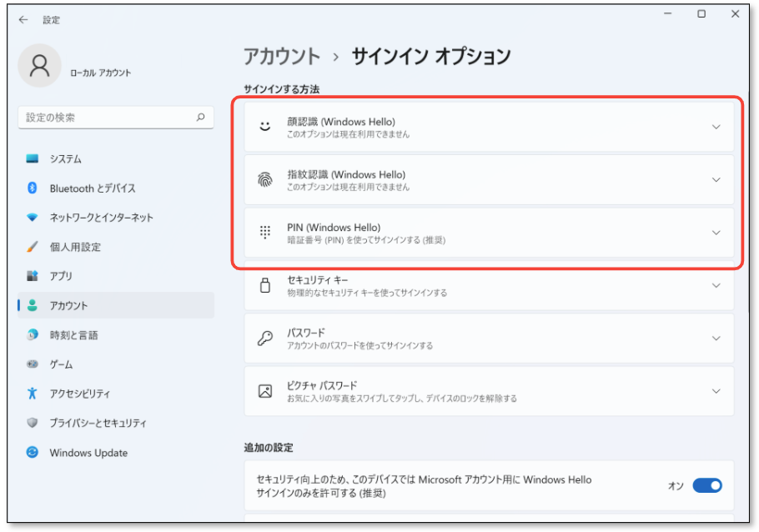Turn off Windows Hello only sign-in toggle
The height and width of the screenshot is (532, 759).
pyautogui.click(x=707, y=485)
